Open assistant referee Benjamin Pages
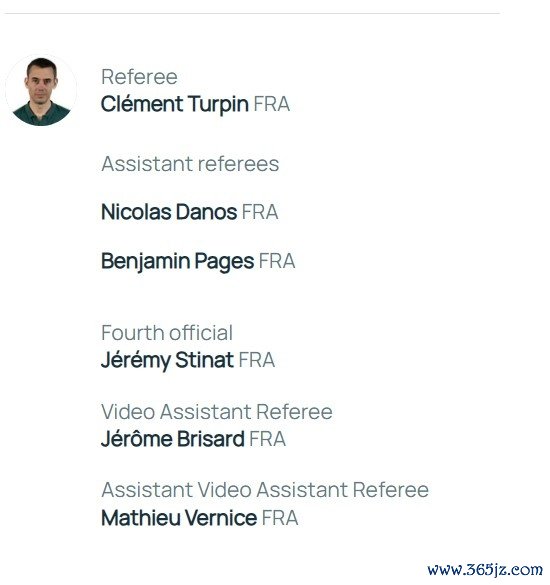Image resolution: width=550 pixels, height=585 pixels. click(178, 261)
